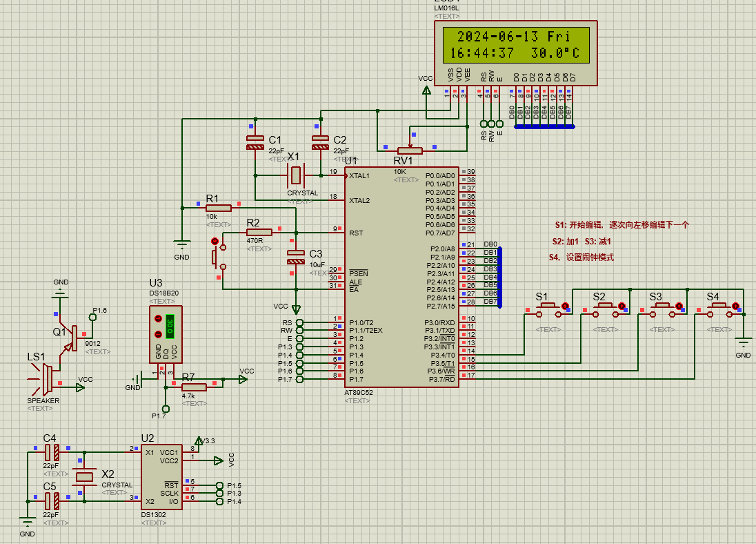Select the P1.7 terminal below DS18B20
Screen dimensions: 756x544
tap(166, 409)
